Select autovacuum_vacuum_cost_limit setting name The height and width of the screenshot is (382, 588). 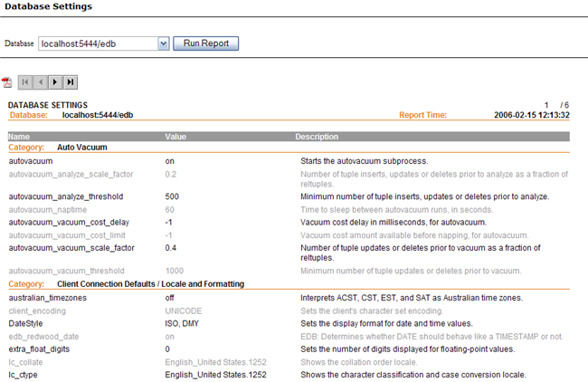point(67,235)
